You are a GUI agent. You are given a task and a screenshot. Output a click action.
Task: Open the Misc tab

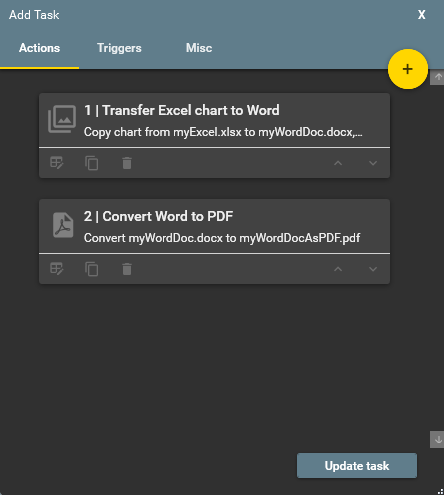pos(199,48)
